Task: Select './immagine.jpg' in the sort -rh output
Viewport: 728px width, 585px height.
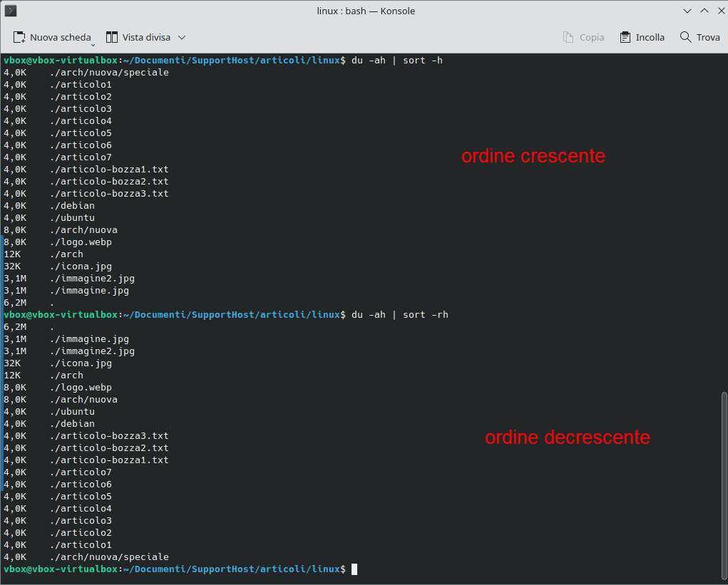Action: pyautogui.click(x=89, y=339)
